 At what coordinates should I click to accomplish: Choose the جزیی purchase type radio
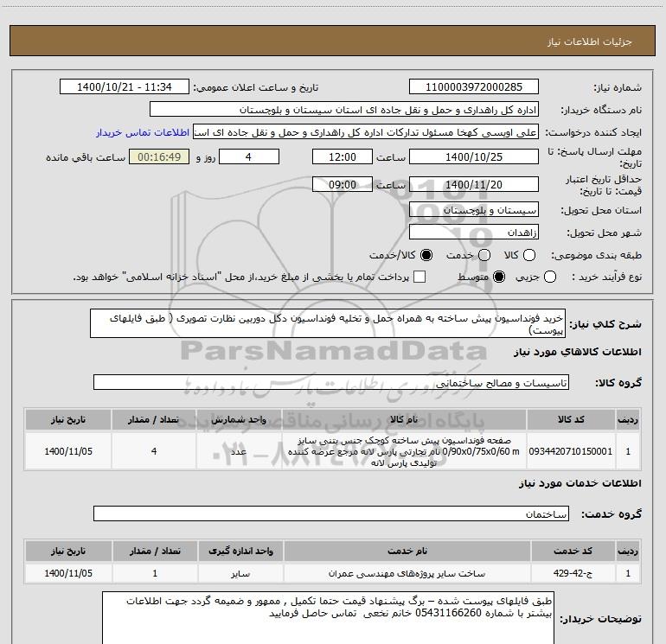coord(550,277)
